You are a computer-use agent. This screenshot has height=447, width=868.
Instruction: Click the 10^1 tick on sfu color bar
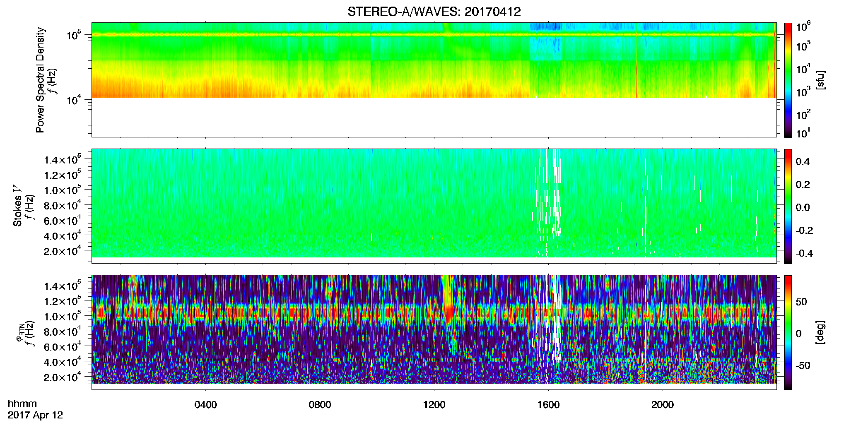pos(803,133)
